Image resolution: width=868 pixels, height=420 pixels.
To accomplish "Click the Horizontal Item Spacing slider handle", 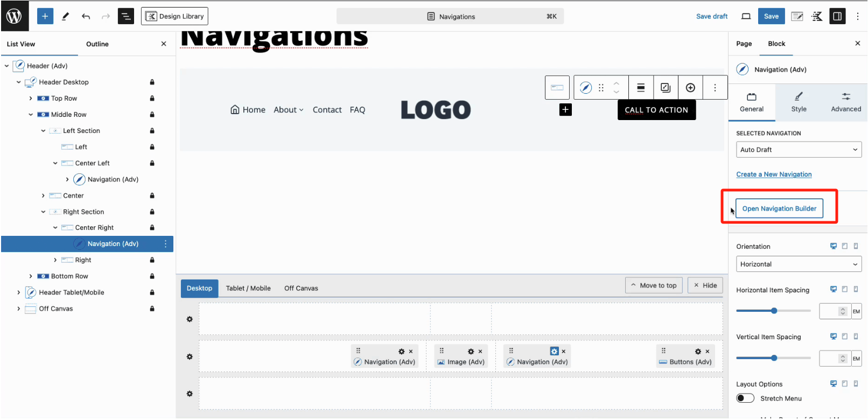I will [774, 311].
